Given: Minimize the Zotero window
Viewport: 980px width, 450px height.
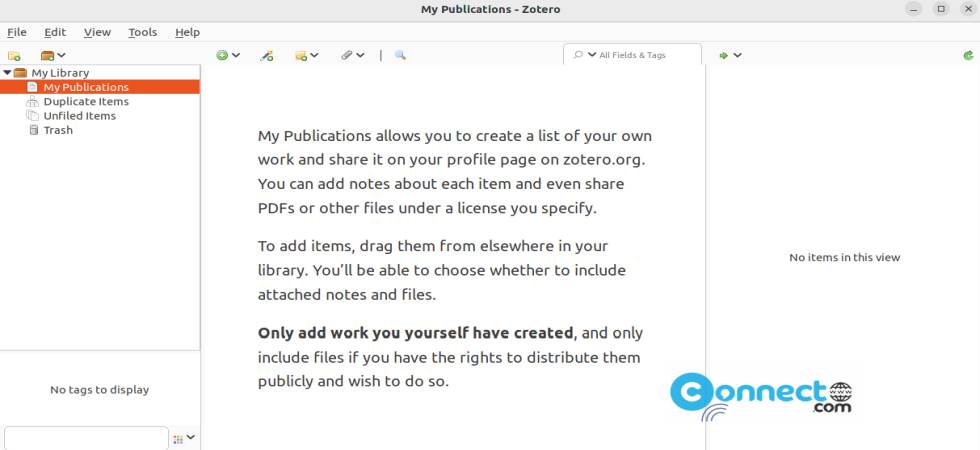Looking at the screenshot, I should tap(914, 9).
